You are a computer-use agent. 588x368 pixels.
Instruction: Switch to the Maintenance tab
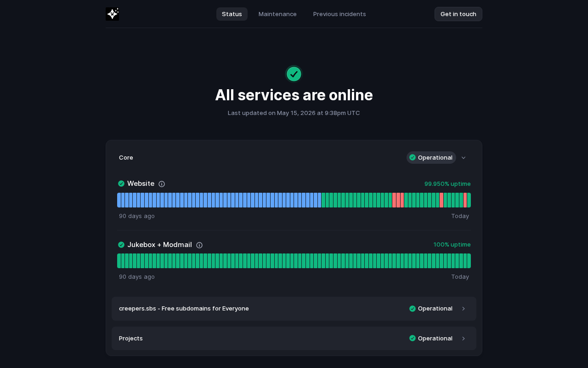click(x=277, y=14)
